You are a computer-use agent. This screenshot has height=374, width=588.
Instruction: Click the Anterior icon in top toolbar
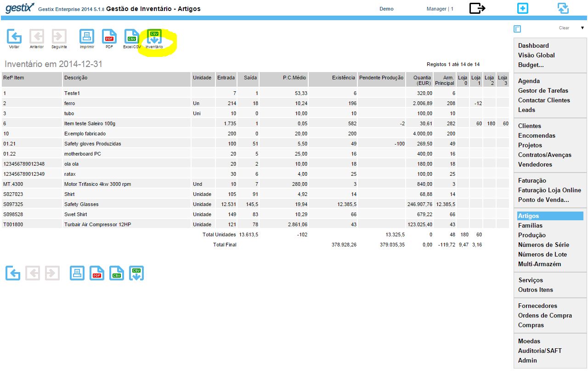(37, 36)
